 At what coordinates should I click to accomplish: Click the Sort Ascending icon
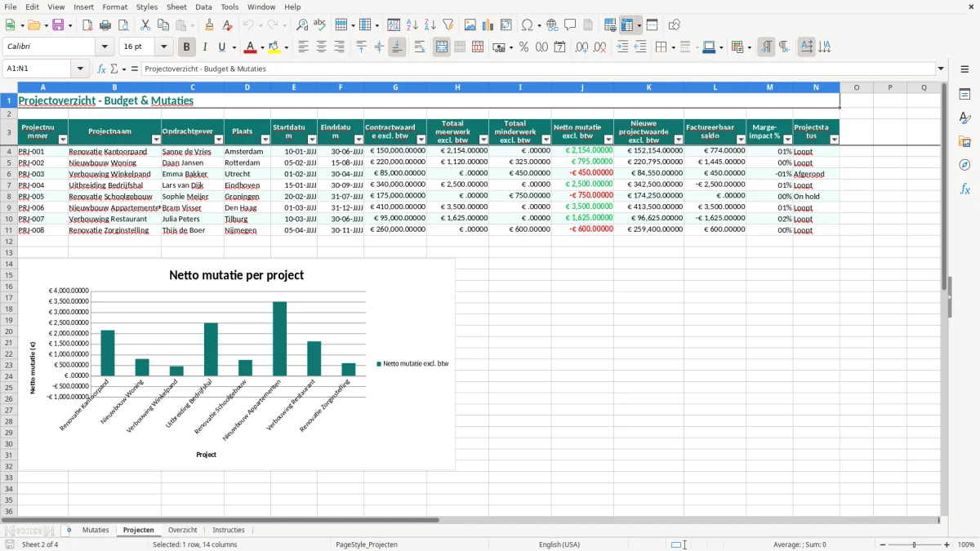(412, 25)
